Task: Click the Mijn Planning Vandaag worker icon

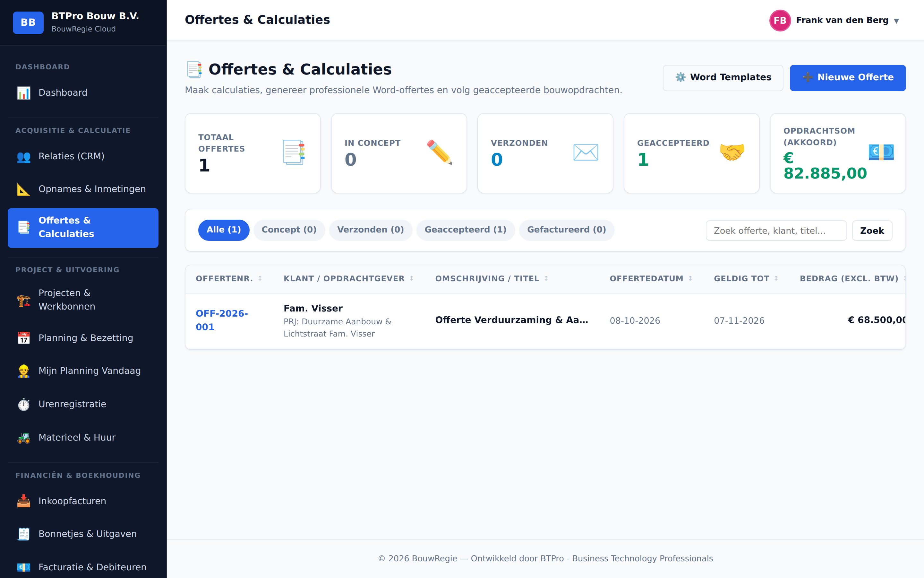Action: 24,371
